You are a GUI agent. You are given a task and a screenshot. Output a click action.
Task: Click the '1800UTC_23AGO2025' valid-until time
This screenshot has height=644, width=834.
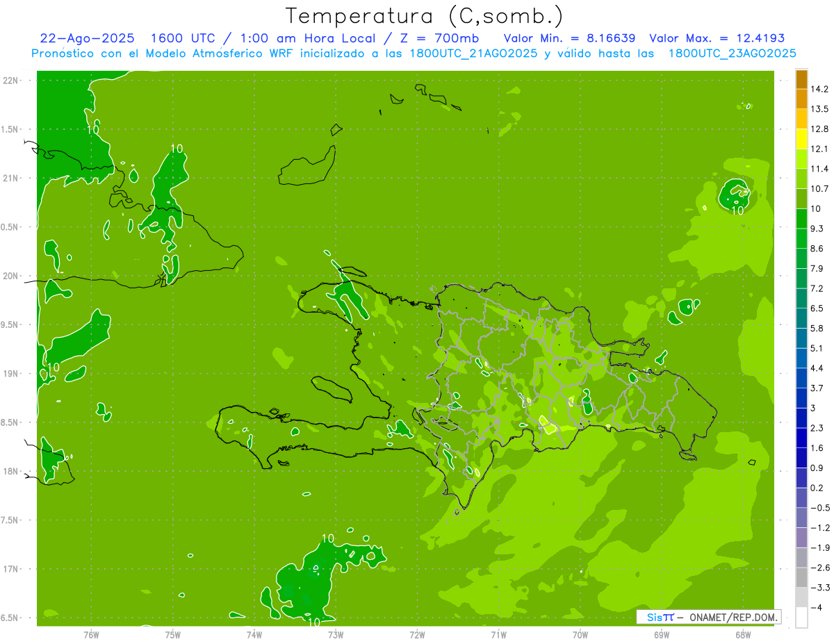tap(732, 53)
